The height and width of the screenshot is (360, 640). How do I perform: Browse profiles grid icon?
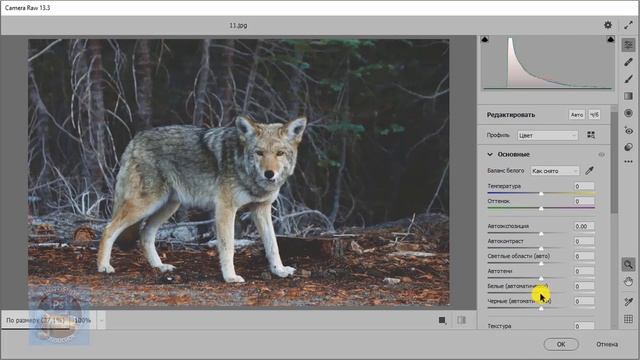591,135
